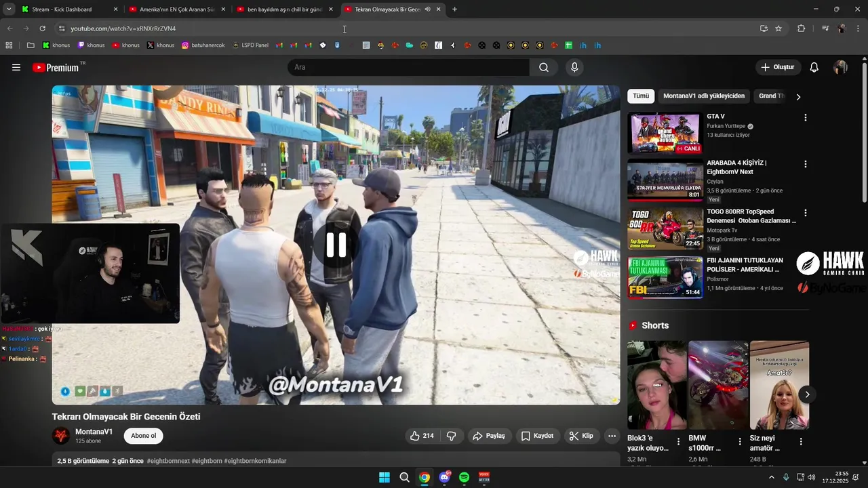This screenshot has width=868, height=488.
Task: Open more actions menu beside Klip
Action: pyautogui.click(x=612, y=436)
